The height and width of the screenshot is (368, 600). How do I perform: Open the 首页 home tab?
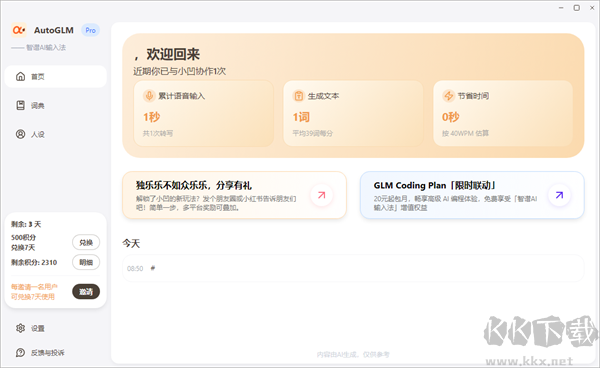tap(55, 77)
